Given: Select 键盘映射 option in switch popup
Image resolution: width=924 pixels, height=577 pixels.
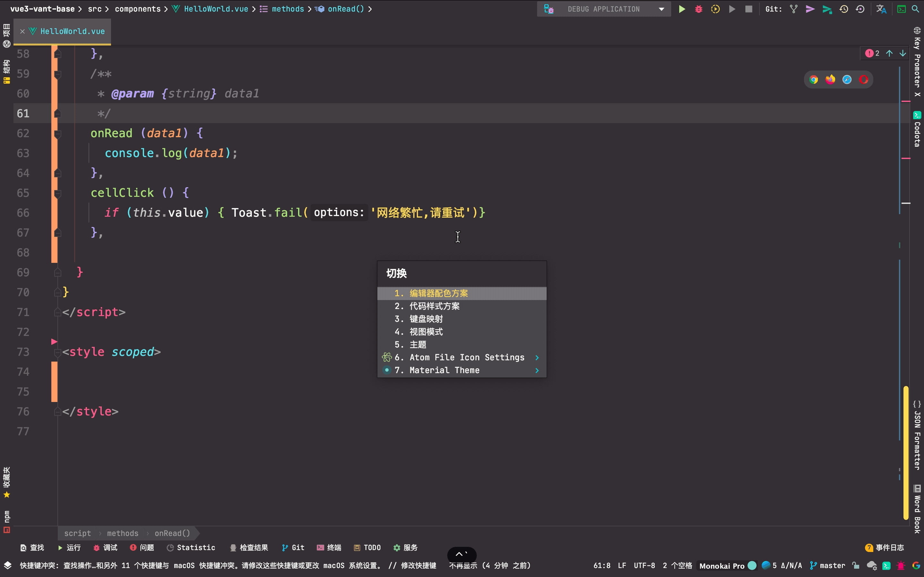Looking at the screenshot, I should pos(426,319).
